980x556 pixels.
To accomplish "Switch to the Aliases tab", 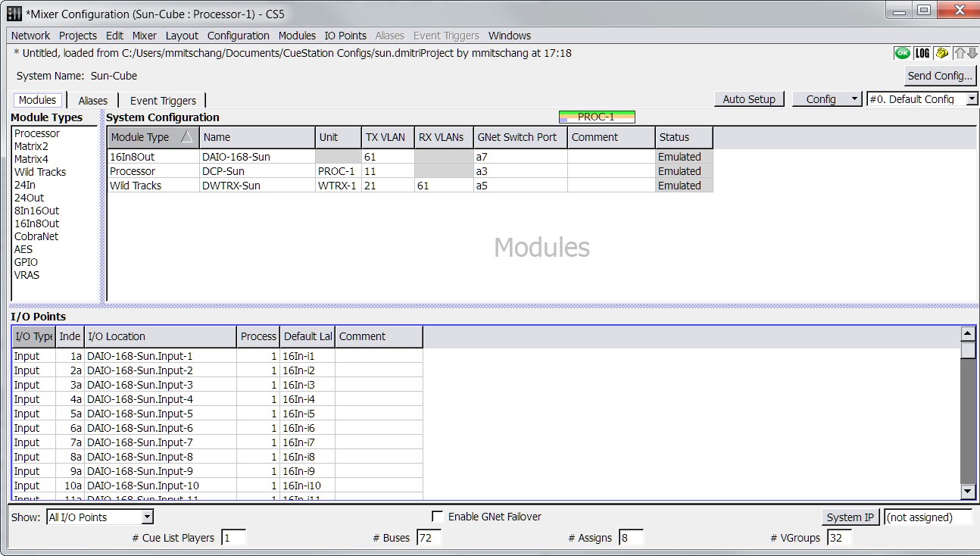I will (93, 100).
